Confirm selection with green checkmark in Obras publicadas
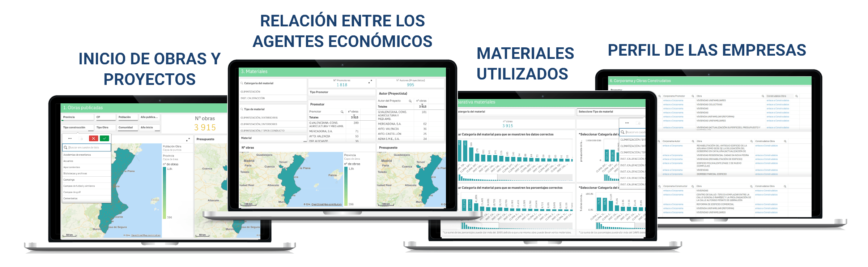This screenshot has height=267, width=868. (105, 138)
